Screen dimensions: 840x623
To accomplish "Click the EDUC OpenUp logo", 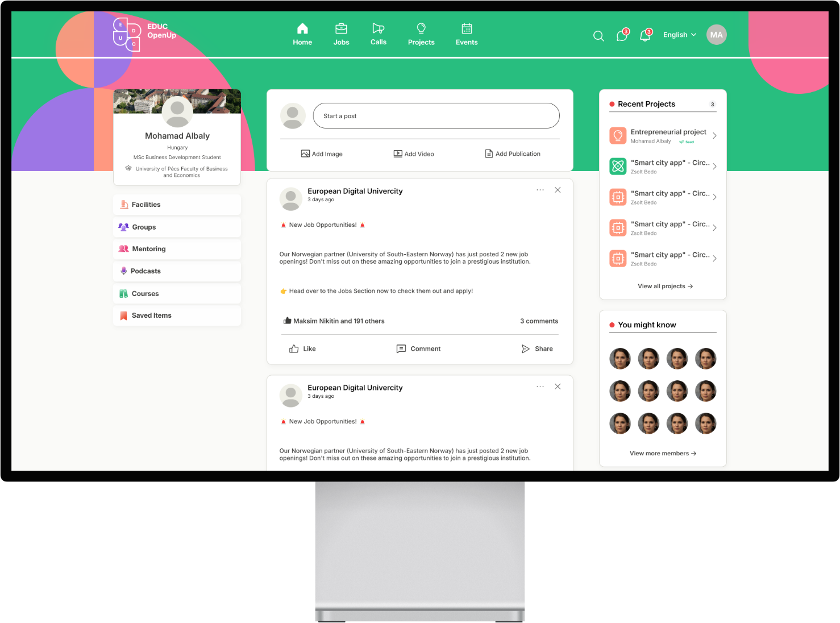I will pos(144,34).
